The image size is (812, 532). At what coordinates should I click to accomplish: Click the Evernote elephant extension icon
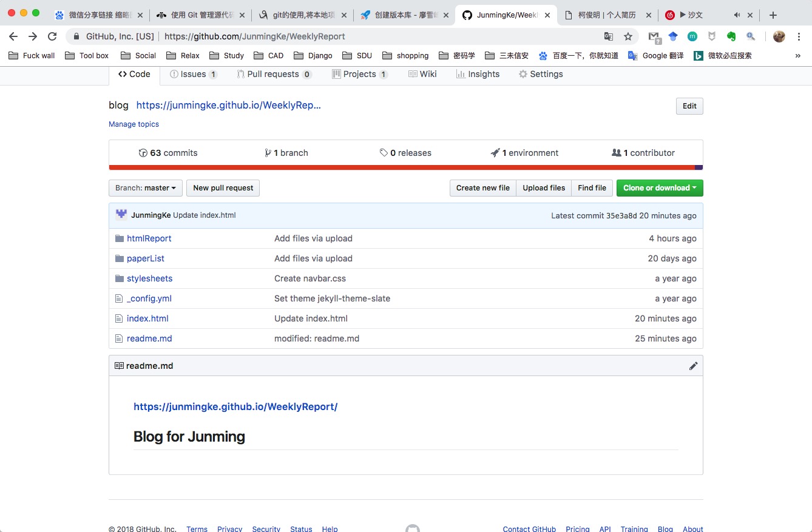pos(731,36)
